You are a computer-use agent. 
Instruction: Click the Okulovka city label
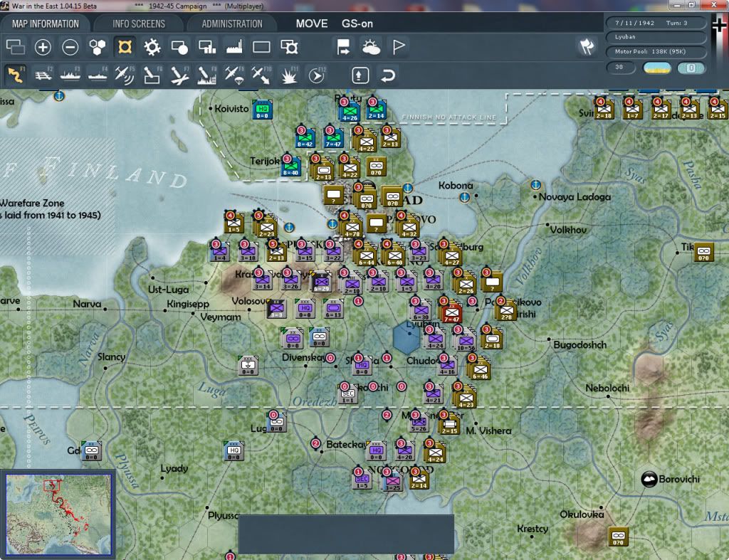[581, 514]
